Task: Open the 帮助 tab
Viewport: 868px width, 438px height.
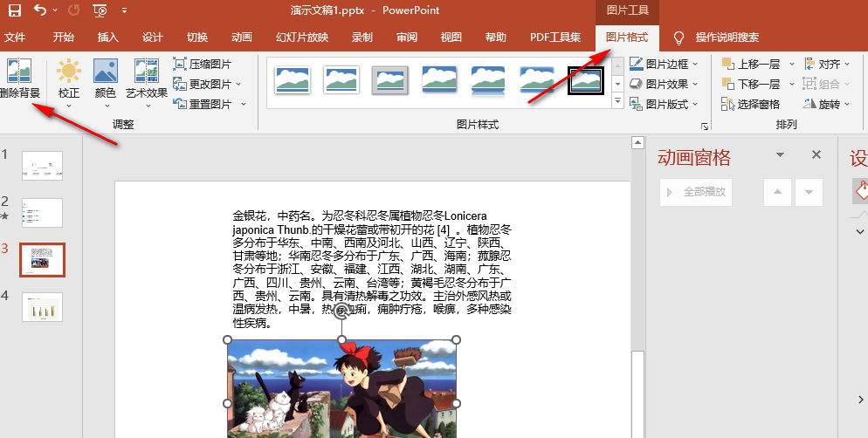Action: (495, 38)
